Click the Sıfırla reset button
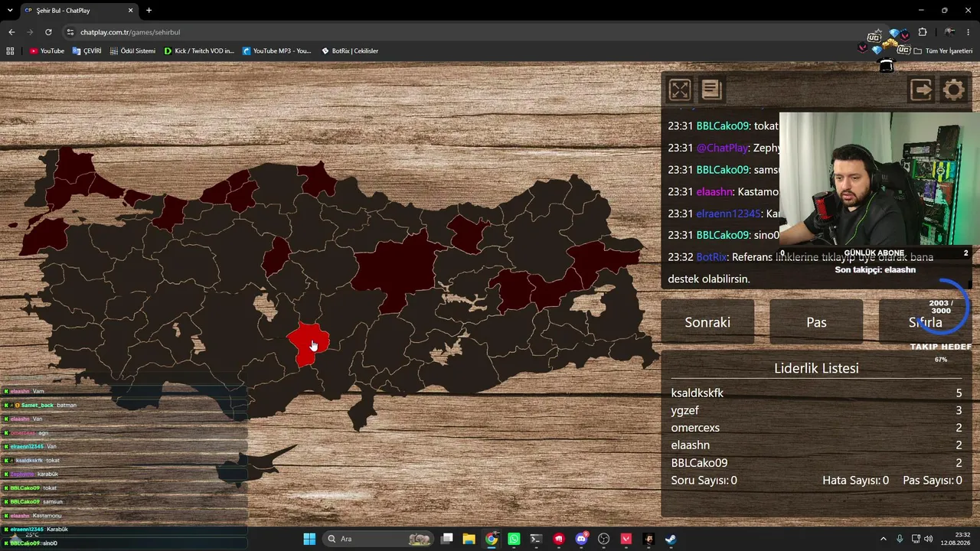Image resolution: width=980 pixels, height=551 pixels. [x=925, y=322]
